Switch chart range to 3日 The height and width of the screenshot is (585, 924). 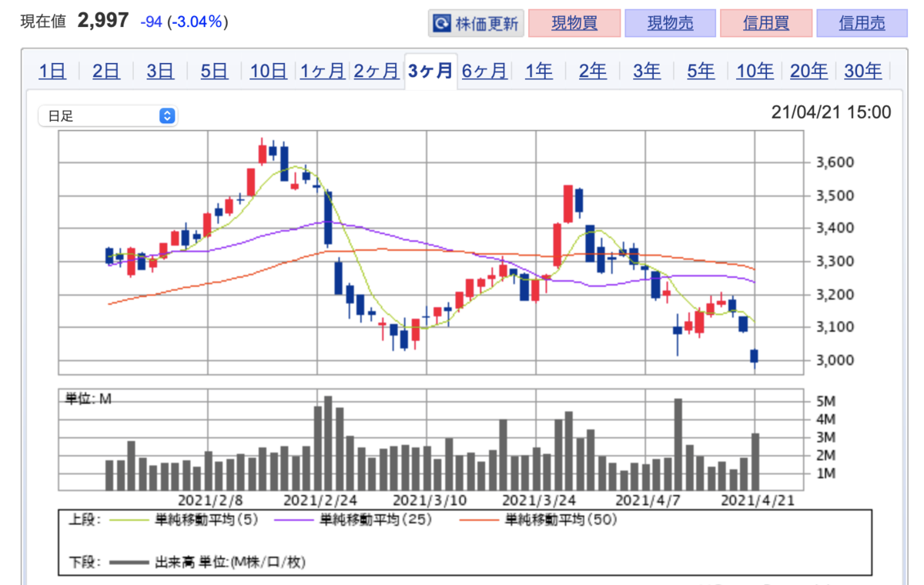pyautogui.click(x=160, y=72)
